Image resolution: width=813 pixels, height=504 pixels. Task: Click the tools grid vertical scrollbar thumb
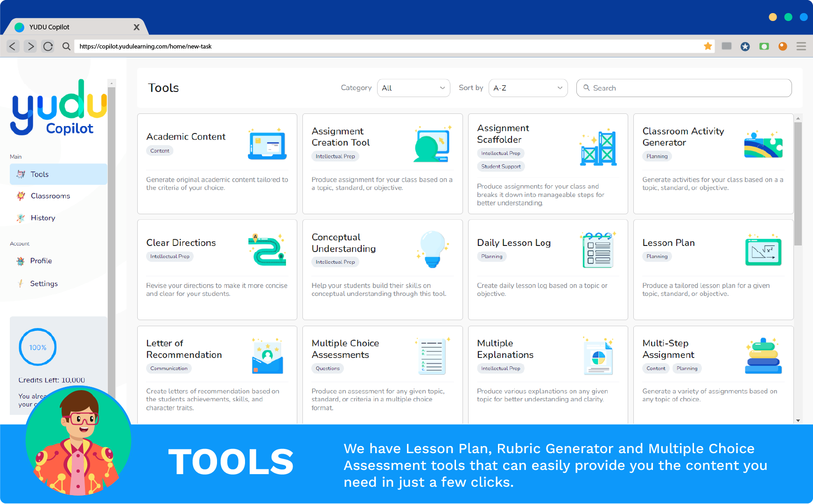click(798, 183)
